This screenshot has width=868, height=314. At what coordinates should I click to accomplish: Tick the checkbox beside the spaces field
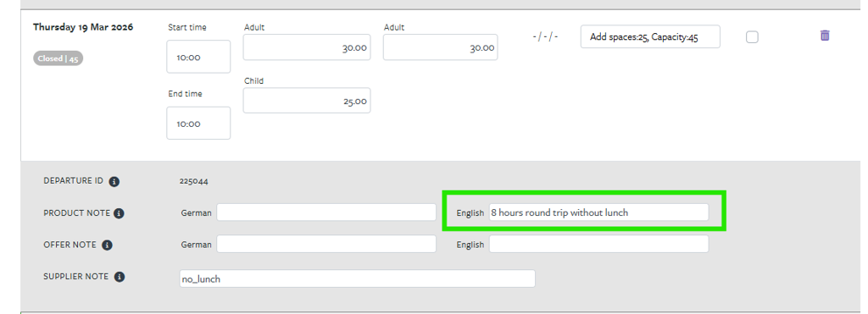pos(752,37)
